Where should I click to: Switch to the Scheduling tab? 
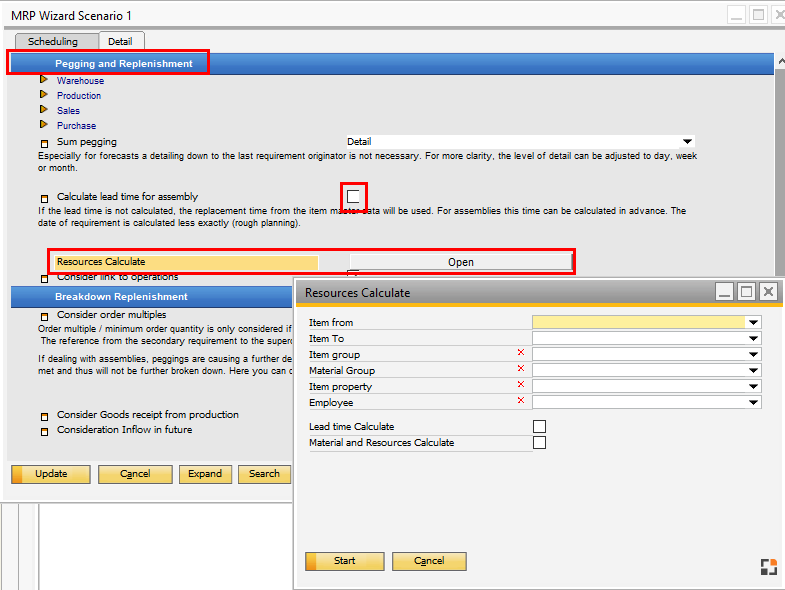[53, 41]
